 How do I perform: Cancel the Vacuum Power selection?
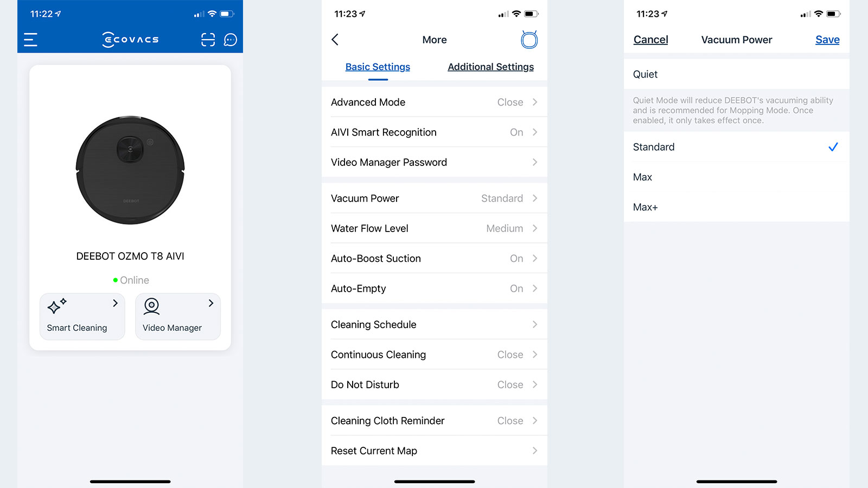[x=650, y=40]
